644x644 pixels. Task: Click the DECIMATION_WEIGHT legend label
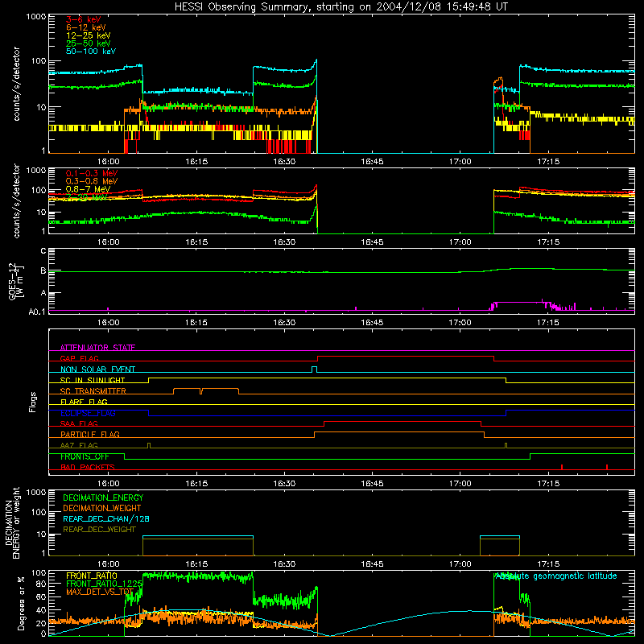pyautogui.click(x=102, y=508)
